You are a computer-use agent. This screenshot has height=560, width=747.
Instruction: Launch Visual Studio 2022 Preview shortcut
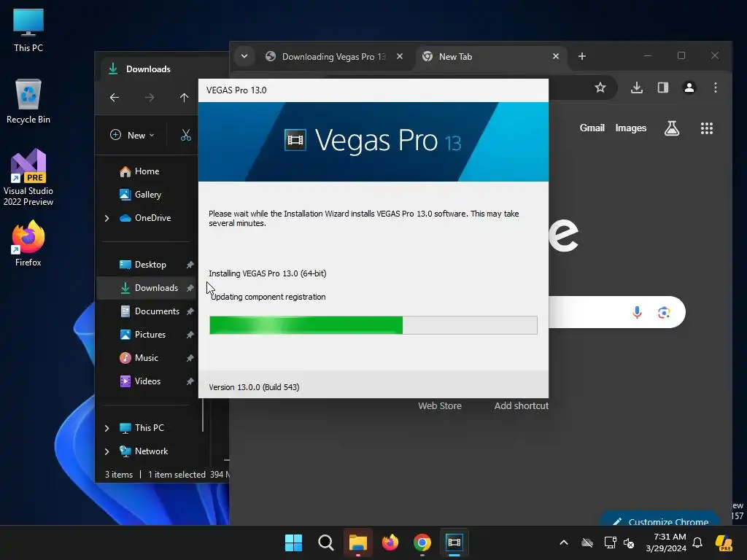pyautogui.click(x=28, y=178)
